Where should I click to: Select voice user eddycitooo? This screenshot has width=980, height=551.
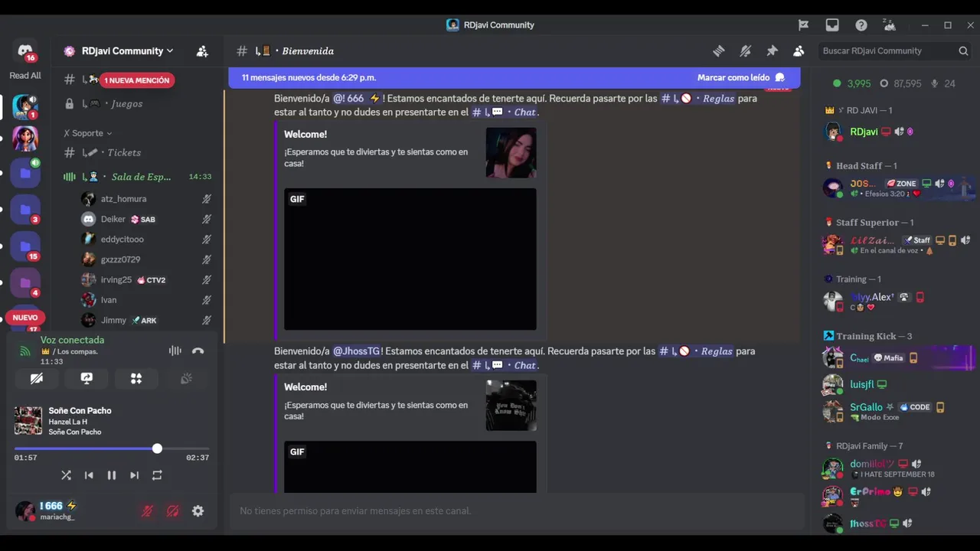145,240
